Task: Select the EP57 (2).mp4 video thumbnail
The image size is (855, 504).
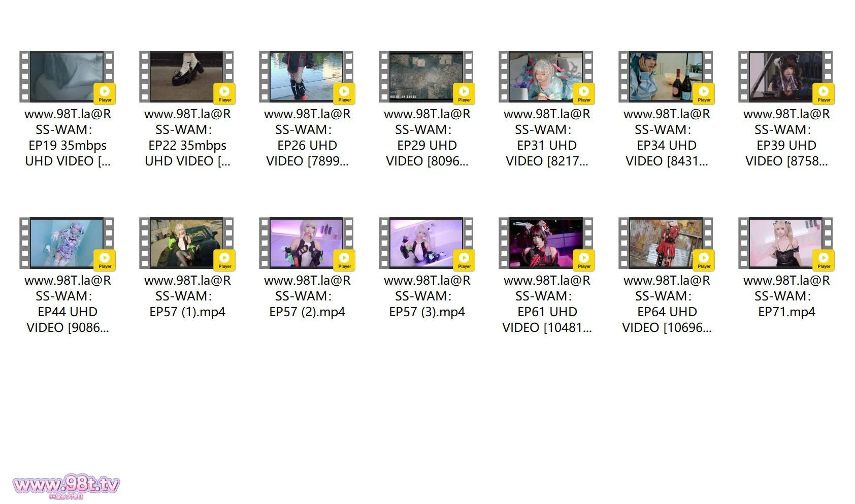Action: [307, 243]
